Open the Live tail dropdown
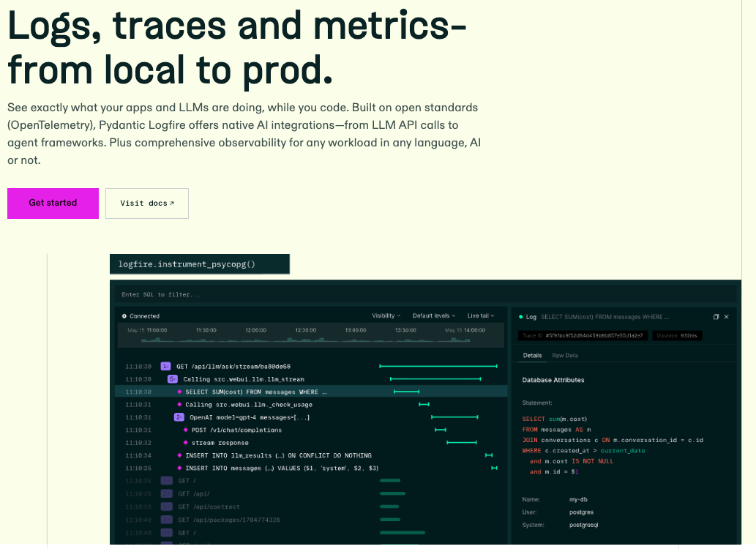756x549 pixels. 481,316
